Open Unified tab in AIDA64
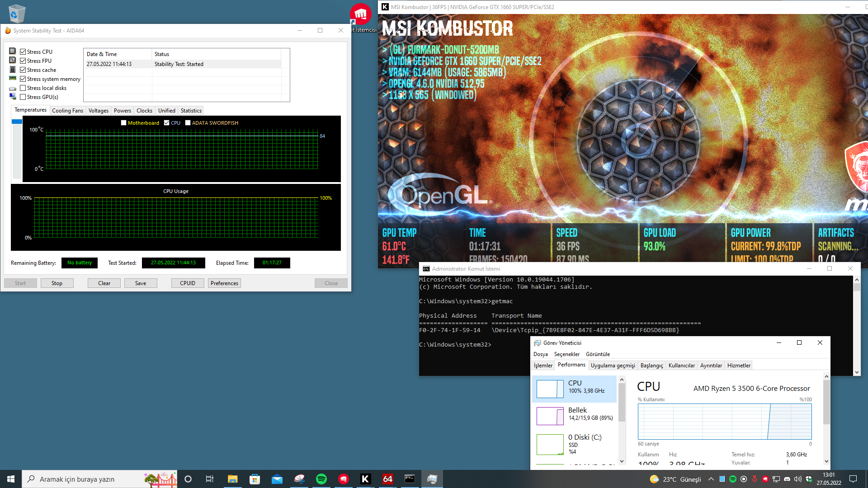The height and width of the screenshot is (488, 868). (166, 111)
